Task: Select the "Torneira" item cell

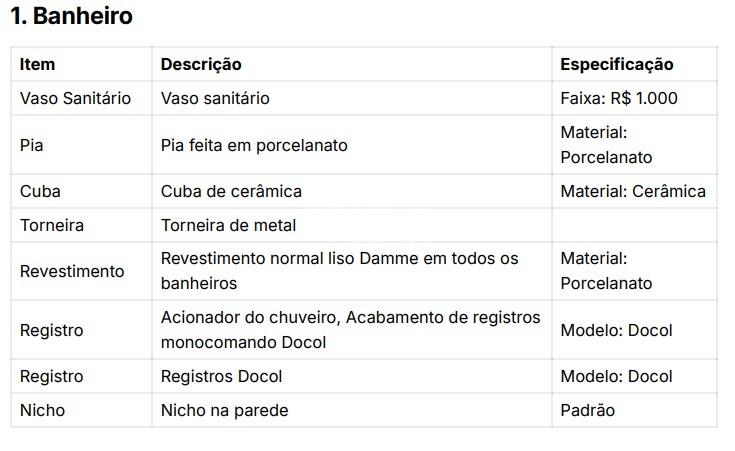Action: click(51, 225)
